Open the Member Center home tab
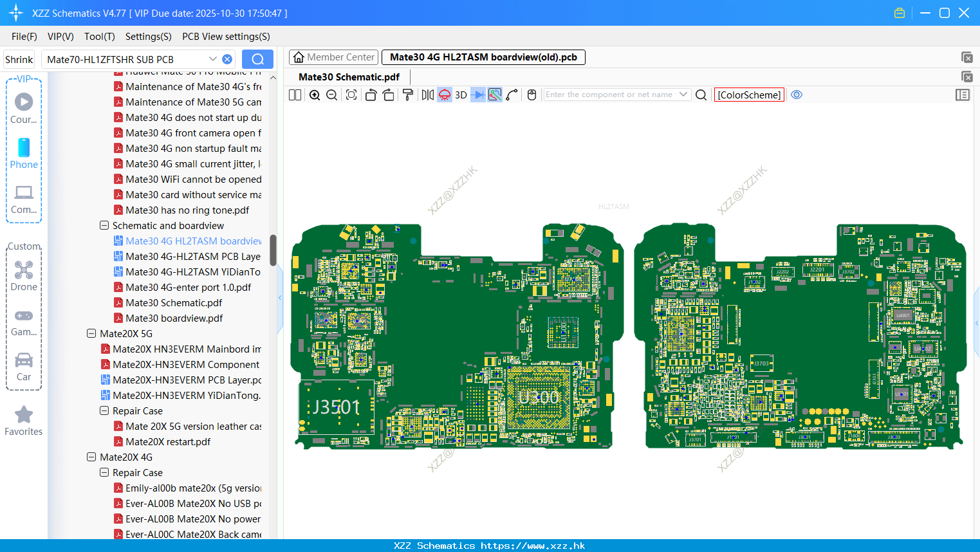This screenshot has width=980, height=552. [x=333, y=57]
